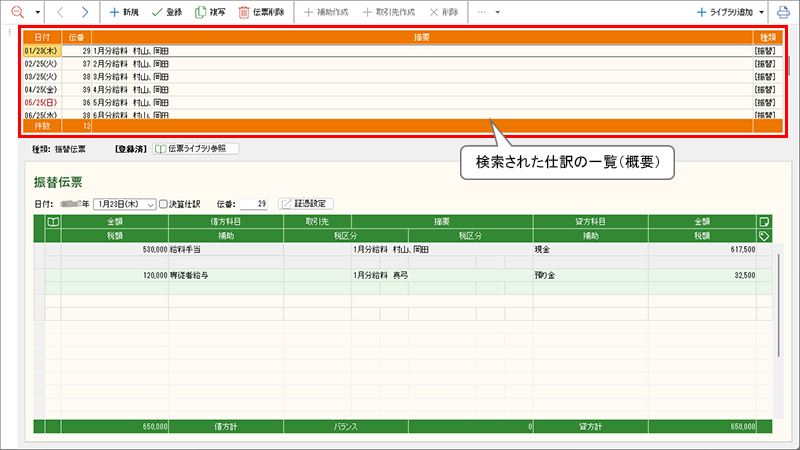This screenshot has height=450, width=800.
Task: Click the 伝票削除 trash icon
Action: 264,12
